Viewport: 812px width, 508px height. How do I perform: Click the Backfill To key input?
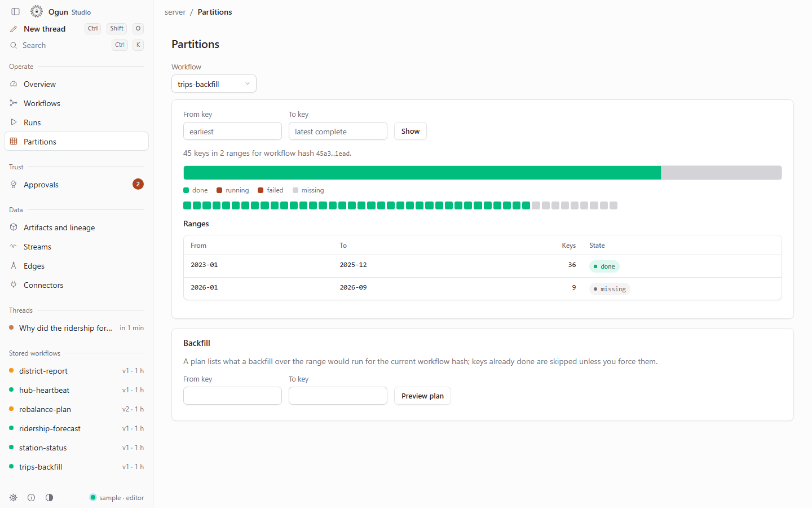(x=338, y=396)
